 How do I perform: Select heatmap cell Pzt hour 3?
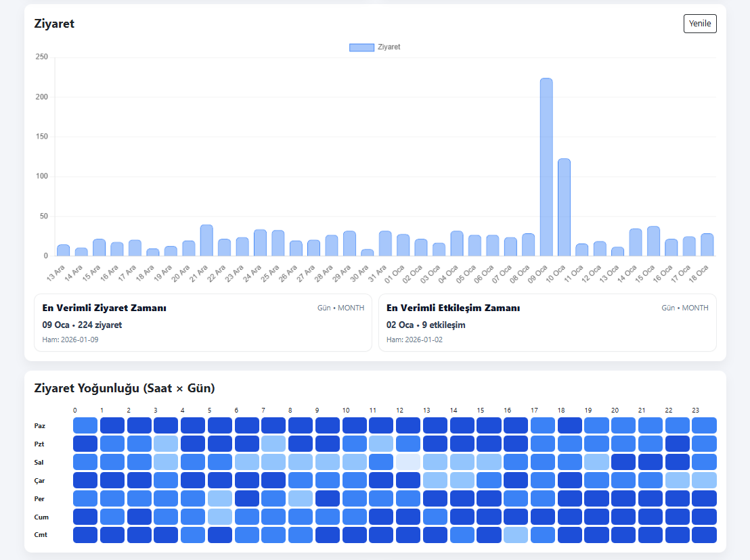point(166,444)
